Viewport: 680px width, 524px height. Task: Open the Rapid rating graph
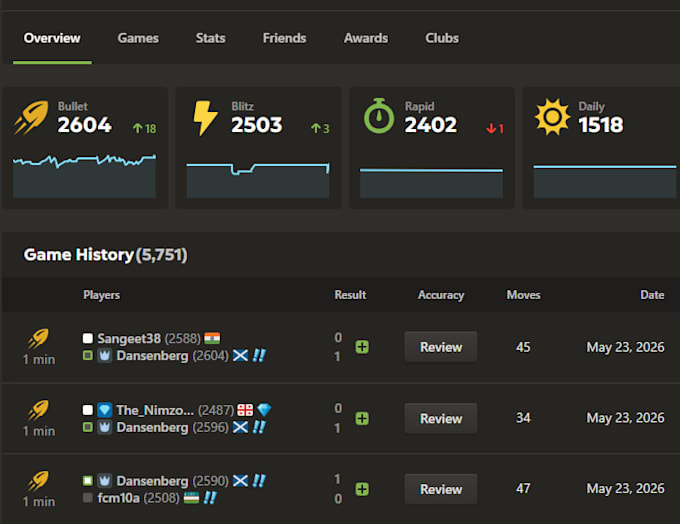(x=432, y=183)
